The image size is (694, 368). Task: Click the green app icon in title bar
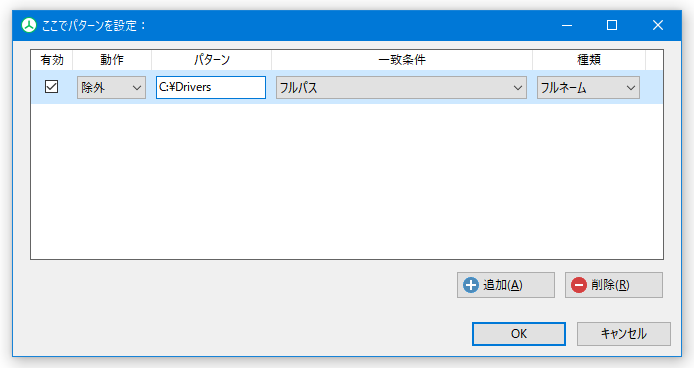tap(29, 25)
